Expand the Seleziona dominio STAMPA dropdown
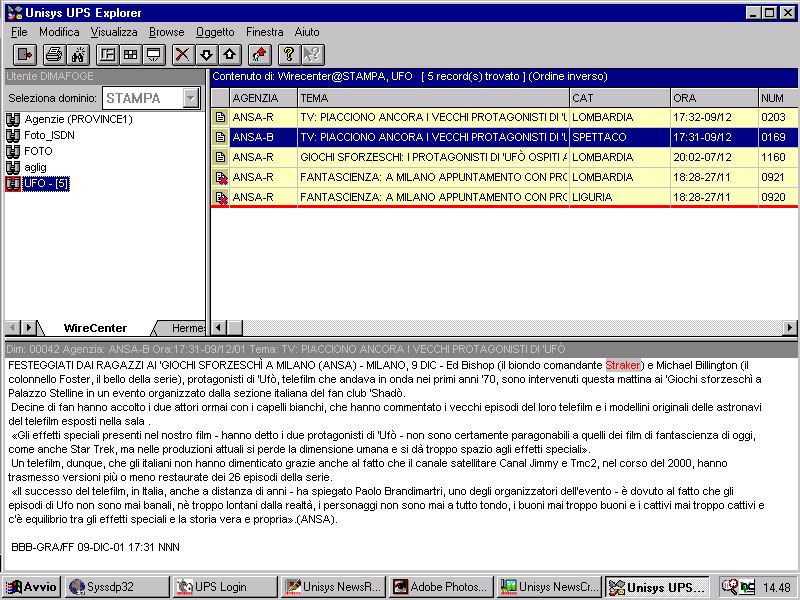 click(x=191, y=98)
